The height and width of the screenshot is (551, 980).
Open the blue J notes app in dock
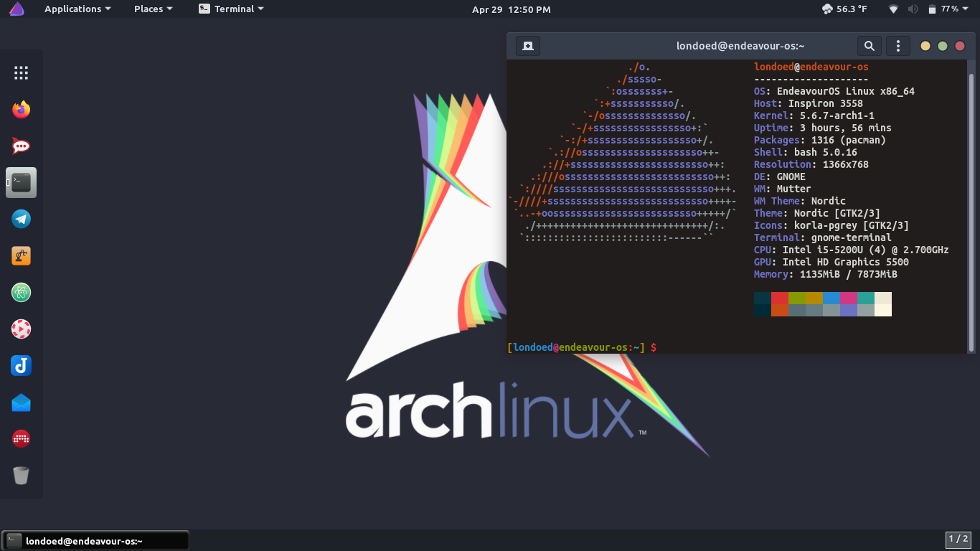21,366
